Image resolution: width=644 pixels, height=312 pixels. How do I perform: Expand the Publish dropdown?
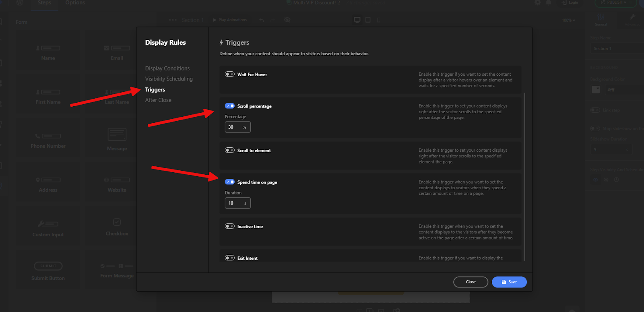pyautogui.click(x=615, y=2)
